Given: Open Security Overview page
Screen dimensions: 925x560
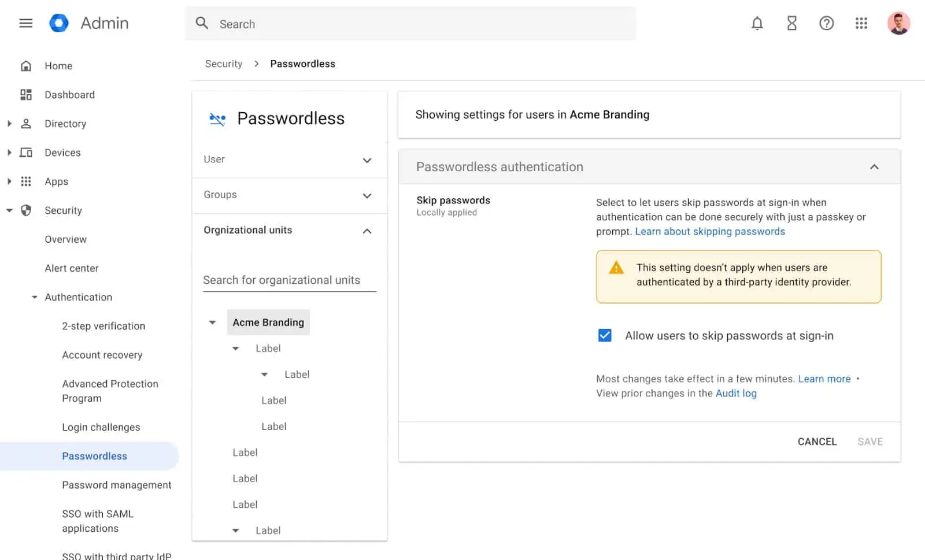Looking at the screenshot, I should [66, 239].
